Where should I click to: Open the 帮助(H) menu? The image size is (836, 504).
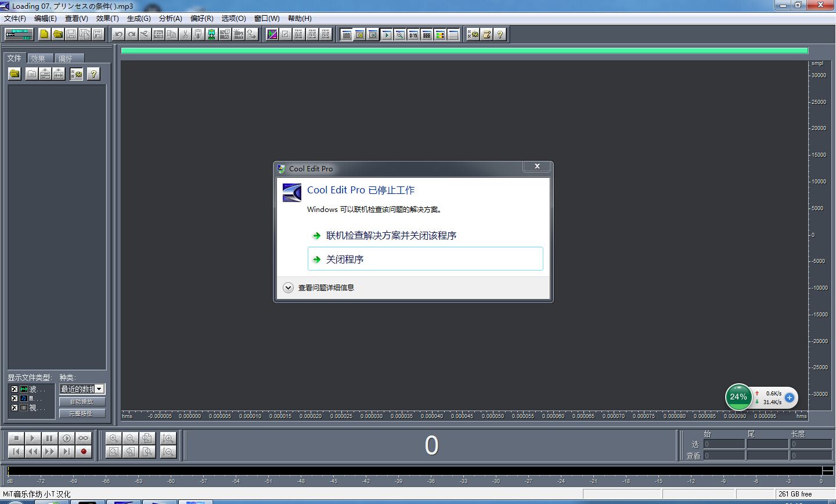pos(300,19)
